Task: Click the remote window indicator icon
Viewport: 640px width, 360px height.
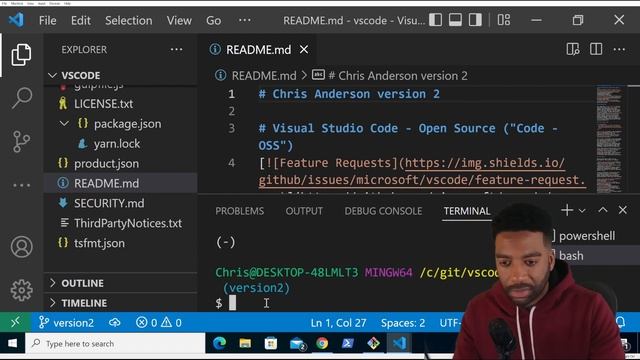Action: coord(15,322)
